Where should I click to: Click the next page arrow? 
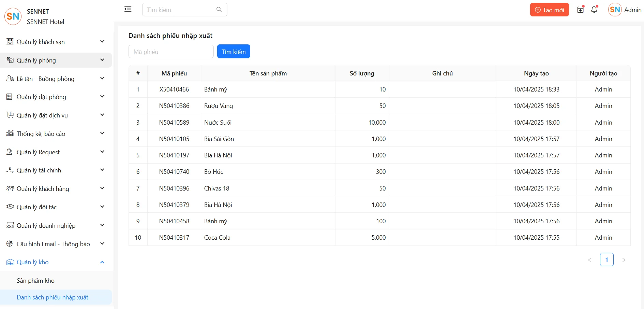pyautogui.click(x=624, y=260)
